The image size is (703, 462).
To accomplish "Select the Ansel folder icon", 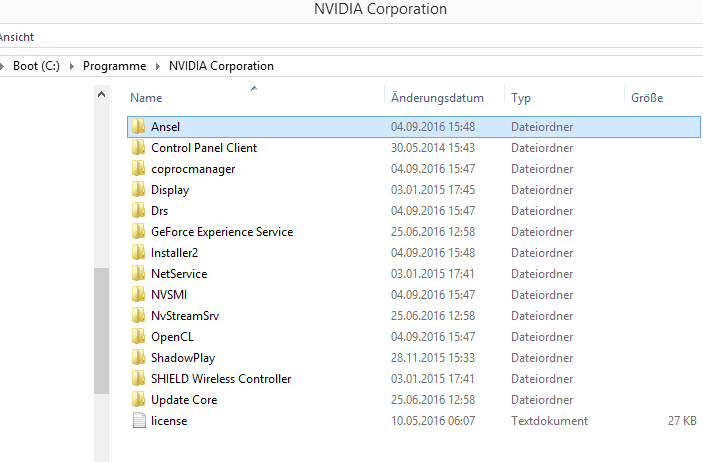I will 139,126.
